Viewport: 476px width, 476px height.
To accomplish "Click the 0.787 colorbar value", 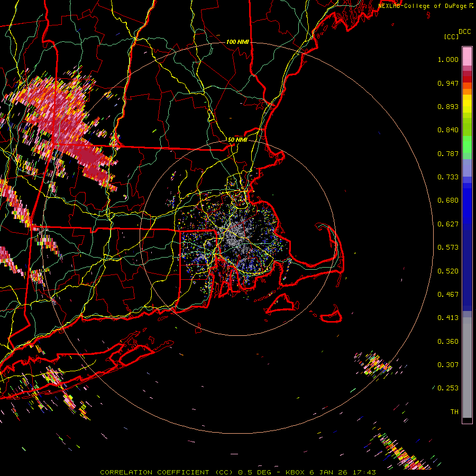I will coord(448,153).
